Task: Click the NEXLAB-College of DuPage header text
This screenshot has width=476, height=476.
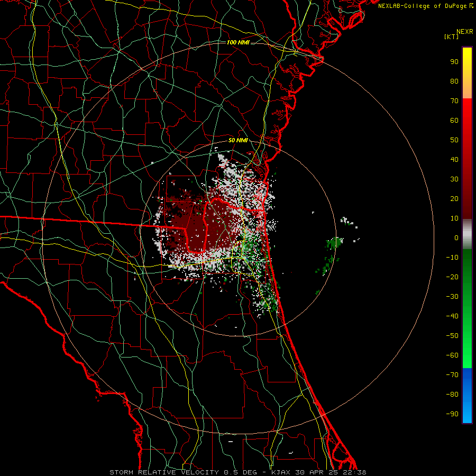Action: pos(425,6)
